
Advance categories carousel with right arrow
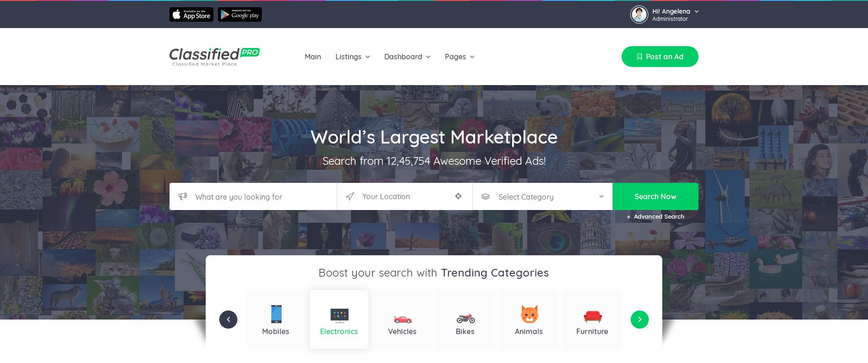639,320
